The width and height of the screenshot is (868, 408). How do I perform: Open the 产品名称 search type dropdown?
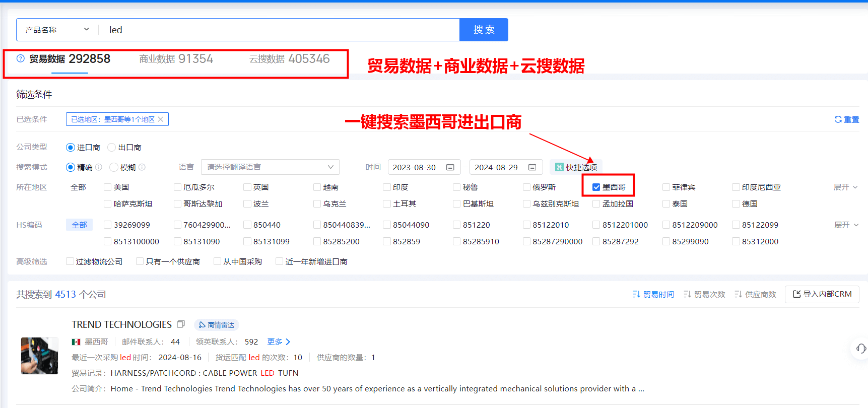[57, 30]
